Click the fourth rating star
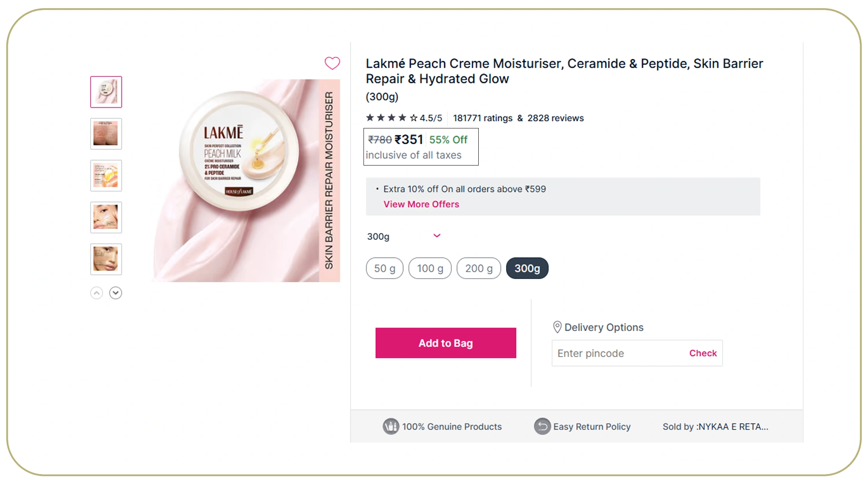 click(403, 117)
